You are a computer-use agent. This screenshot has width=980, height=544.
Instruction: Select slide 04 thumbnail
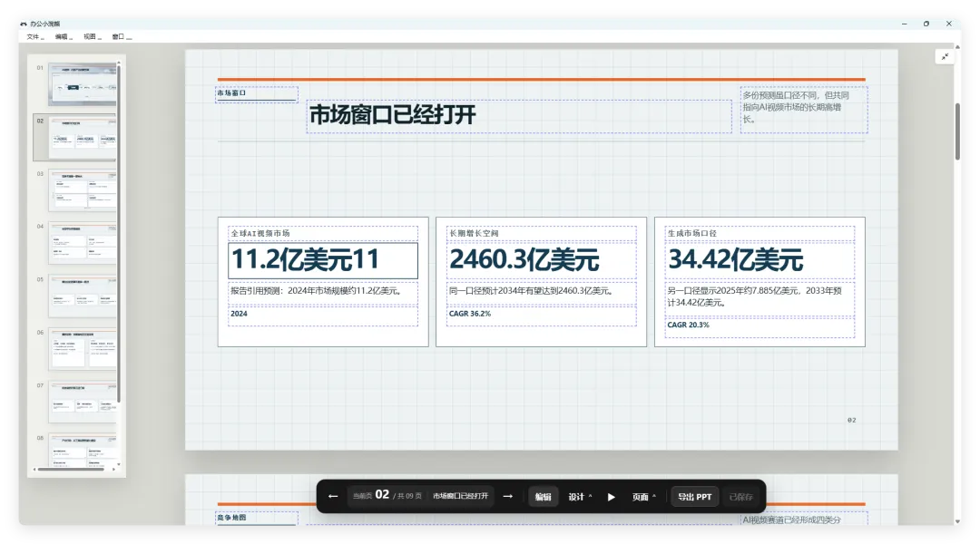(82, 243)
